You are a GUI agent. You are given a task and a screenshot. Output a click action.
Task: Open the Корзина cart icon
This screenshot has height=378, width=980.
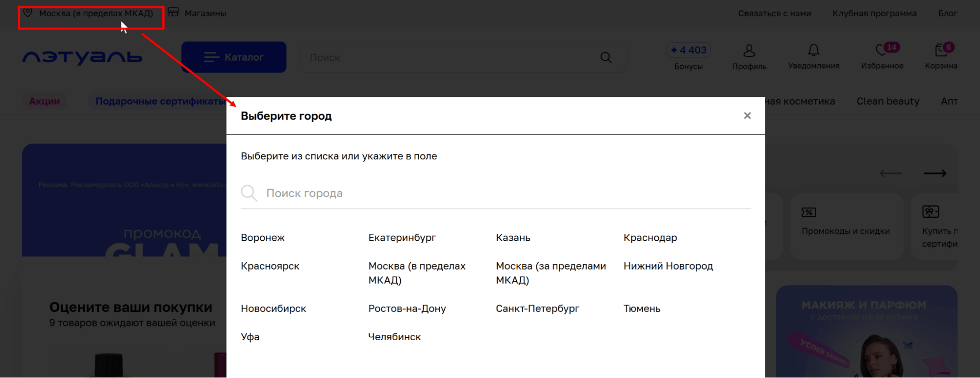(941, 50)
